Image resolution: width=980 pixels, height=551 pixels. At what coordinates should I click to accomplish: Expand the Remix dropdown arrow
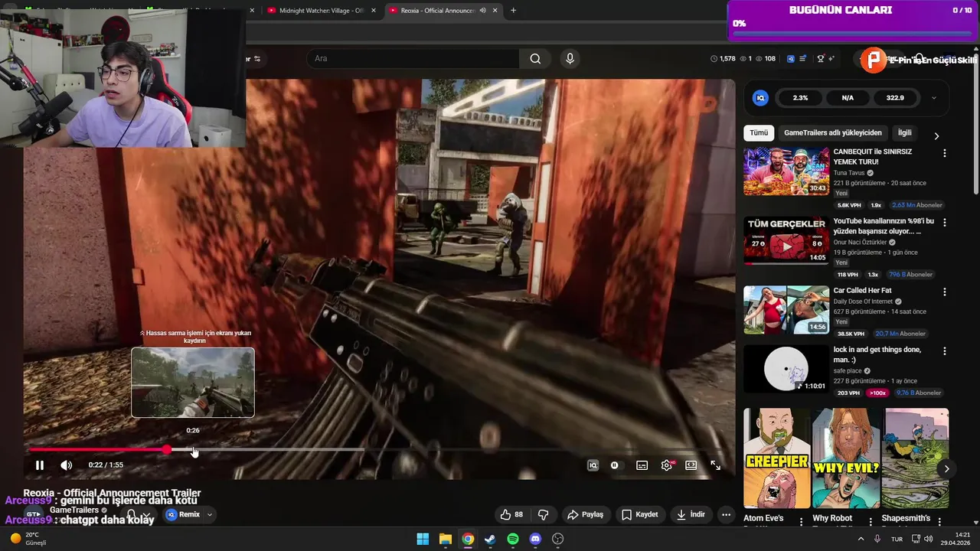tap(210, 515)
